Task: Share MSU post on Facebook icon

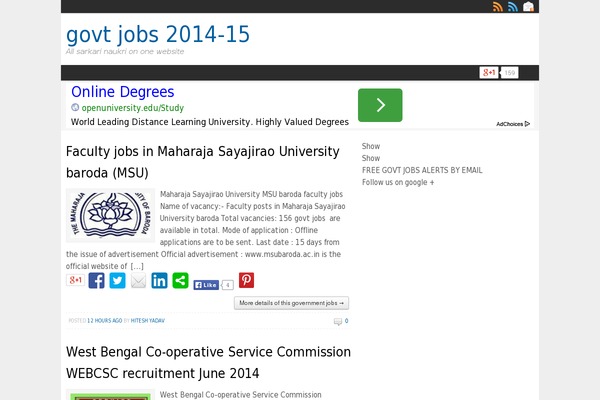Action: click(96, 281)
